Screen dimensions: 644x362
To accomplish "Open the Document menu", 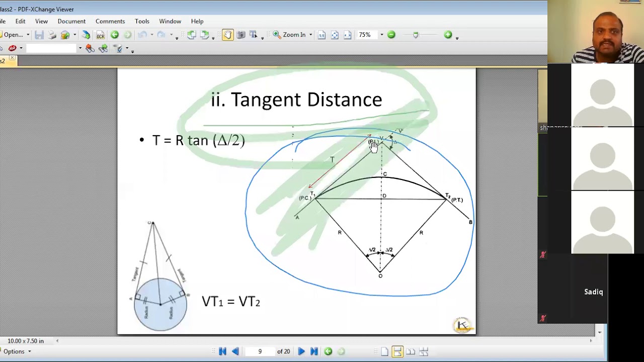I will 71,21.
